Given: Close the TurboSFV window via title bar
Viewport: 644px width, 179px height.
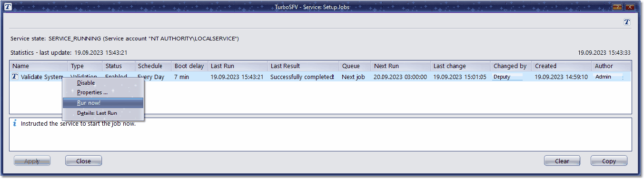Looking at the screenshot, I should pos(630,7).
